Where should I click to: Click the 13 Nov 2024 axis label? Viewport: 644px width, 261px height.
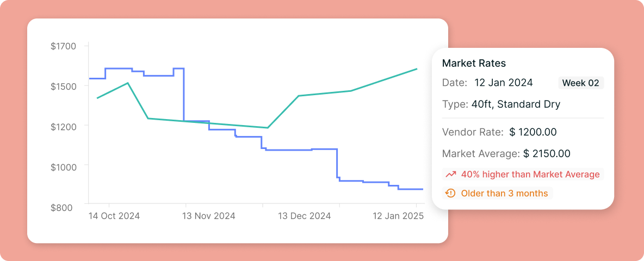[209, 216]
